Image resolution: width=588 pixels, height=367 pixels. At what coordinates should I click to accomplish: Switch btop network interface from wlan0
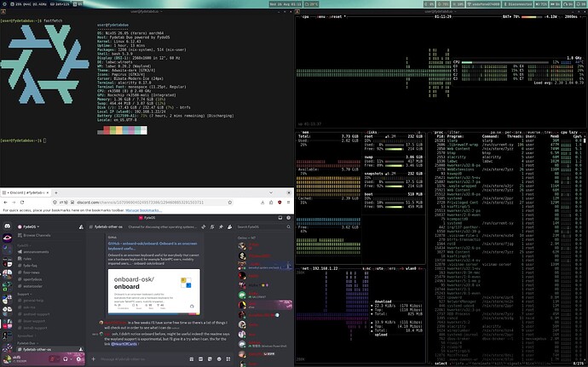click(x=411, y=268)
